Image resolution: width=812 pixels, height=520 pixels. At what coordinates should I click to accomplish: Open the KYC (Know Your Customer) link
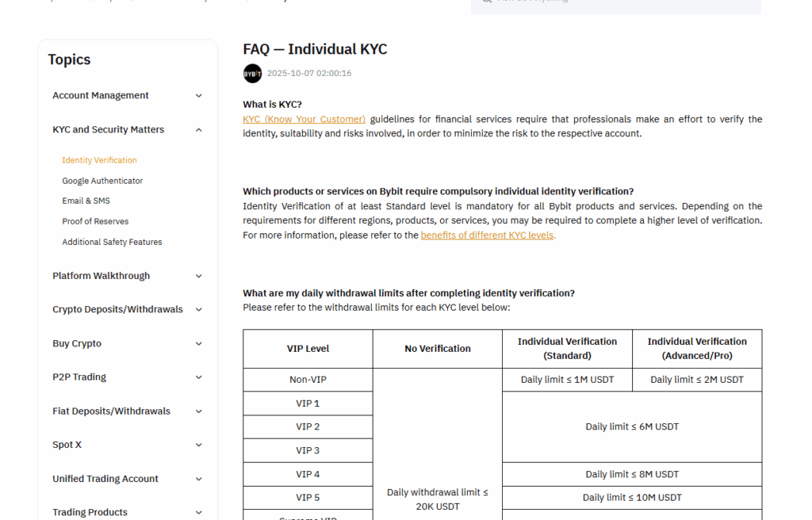click(x=304, y=120)
